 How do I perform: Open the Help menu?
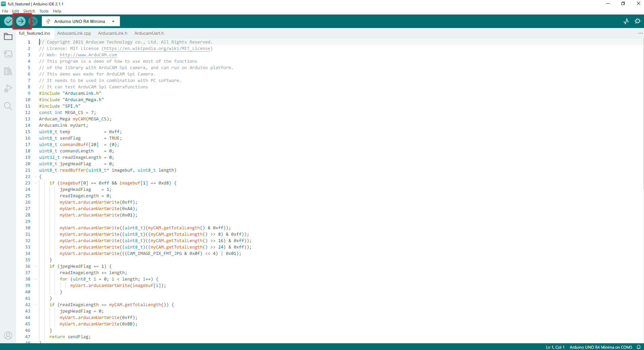[57, 11]
